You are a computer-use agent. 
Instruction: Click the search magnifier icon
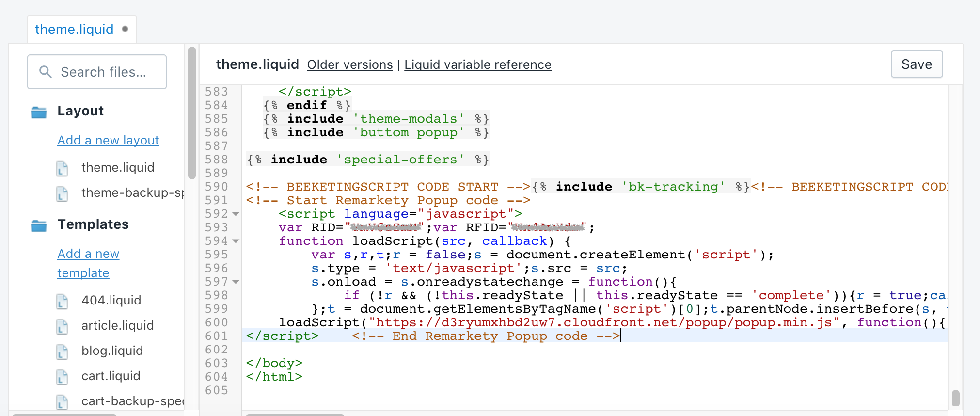[46, 72]
